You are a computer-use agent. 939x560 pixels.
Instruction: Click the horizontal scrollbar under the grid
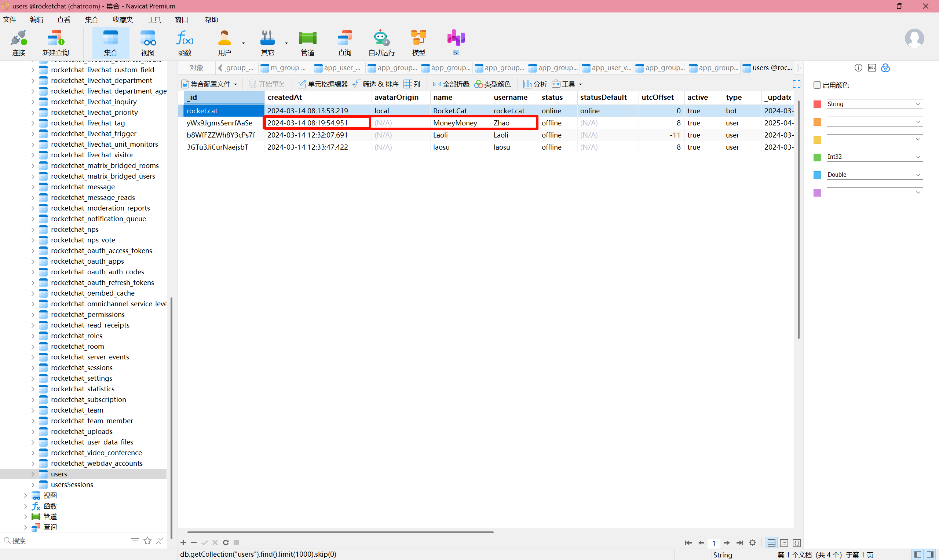pyautogui.click(x=340, y=532)
